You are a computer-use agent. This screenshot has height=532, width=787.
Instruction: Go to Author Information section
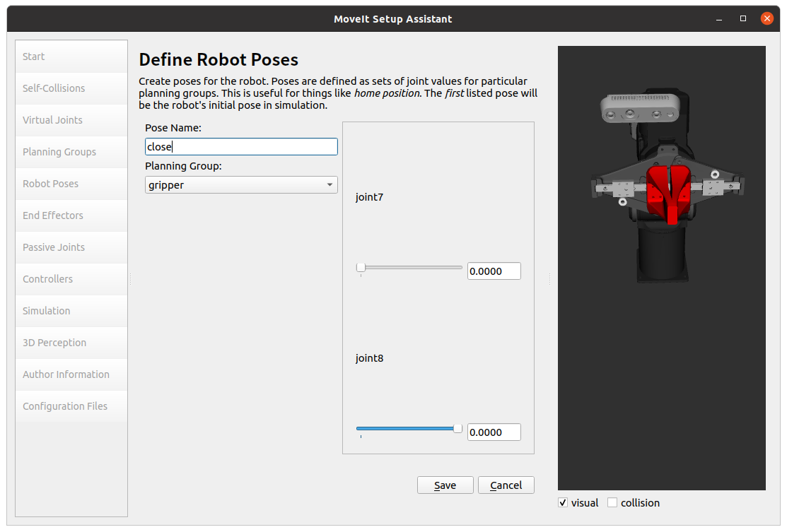pos(71,374)
